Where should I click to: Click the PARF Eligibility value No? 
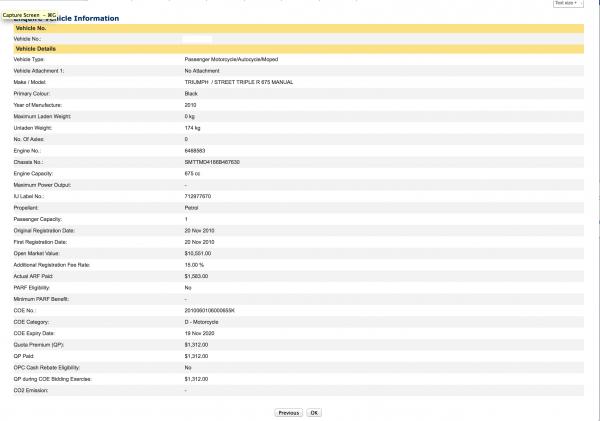coord(188,288)
